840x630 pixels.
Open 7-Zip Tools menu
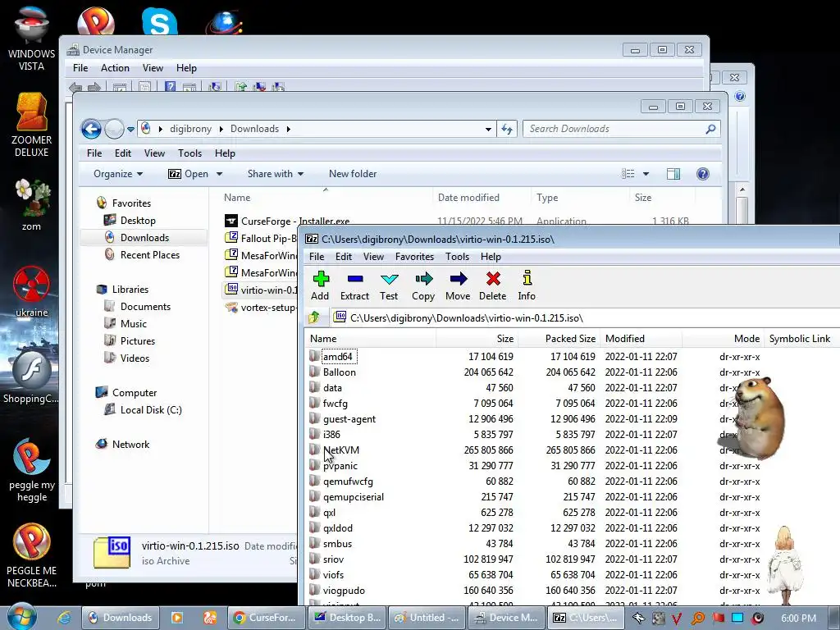pyautogui.click(x=457, y=257)
